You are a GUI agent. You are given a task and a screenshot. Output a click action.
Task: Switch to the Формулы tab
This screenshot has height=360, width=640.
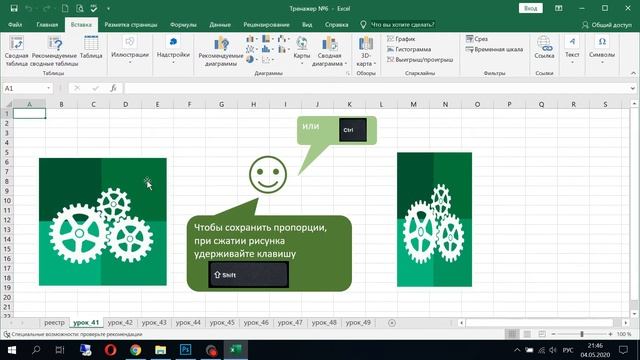tap(183, 24)
